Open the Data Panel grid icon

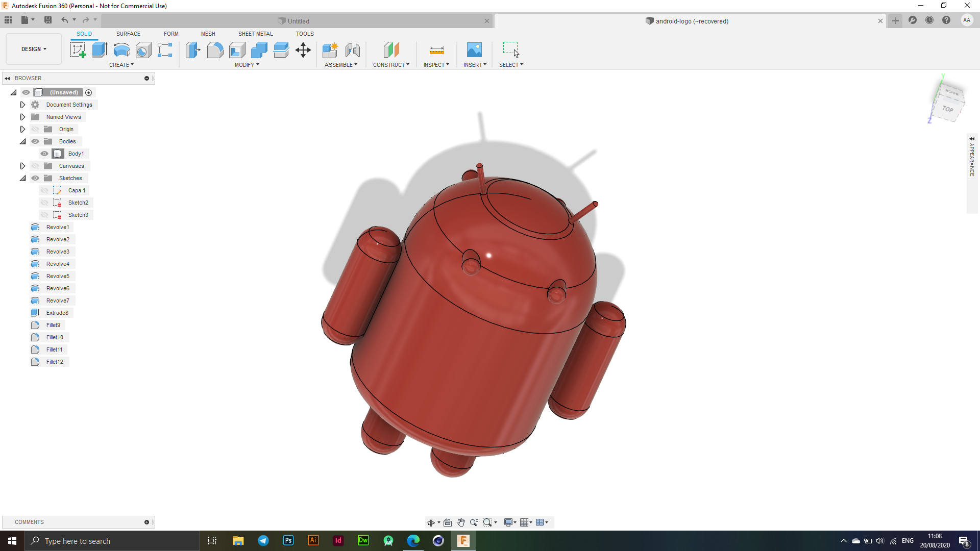click(8, 20)
